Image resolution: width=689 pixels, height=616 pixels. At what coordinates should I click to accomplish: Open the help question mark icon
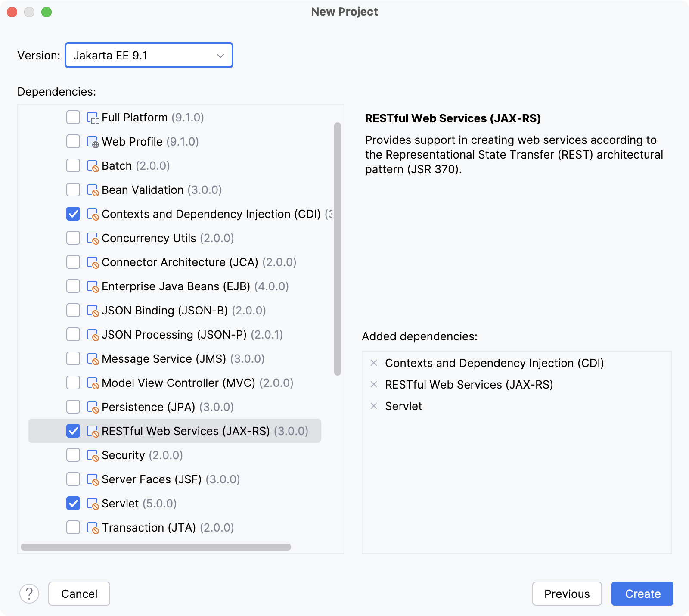click(29, 594)
